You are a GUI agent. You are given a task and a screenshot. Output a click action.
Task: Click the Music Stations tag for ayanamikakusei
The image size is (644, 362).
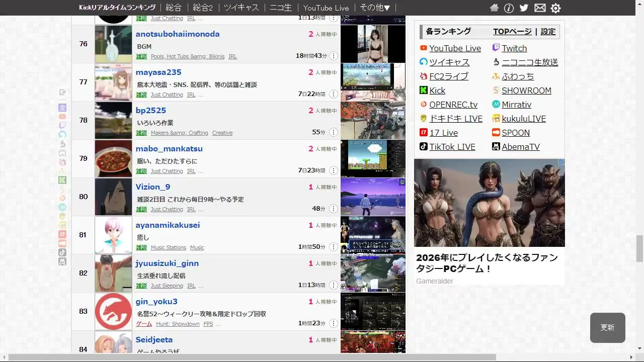tap(169, 247)
